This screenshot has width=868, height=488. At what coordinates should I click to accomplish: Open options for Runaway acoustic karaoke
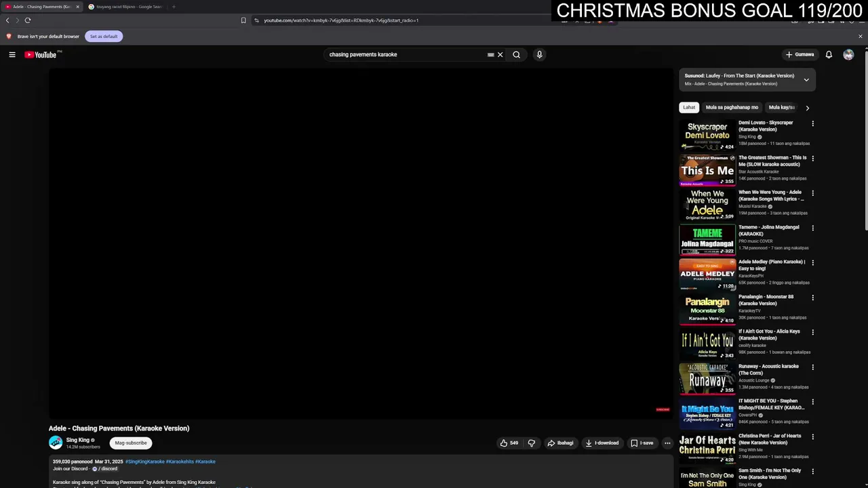812,367
